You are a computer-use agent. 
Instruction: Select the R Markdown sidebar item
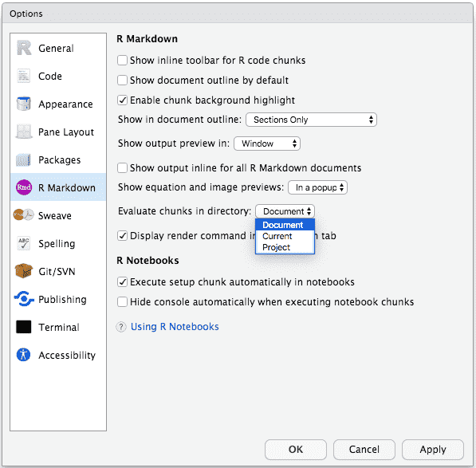click(x=58, y=187)
